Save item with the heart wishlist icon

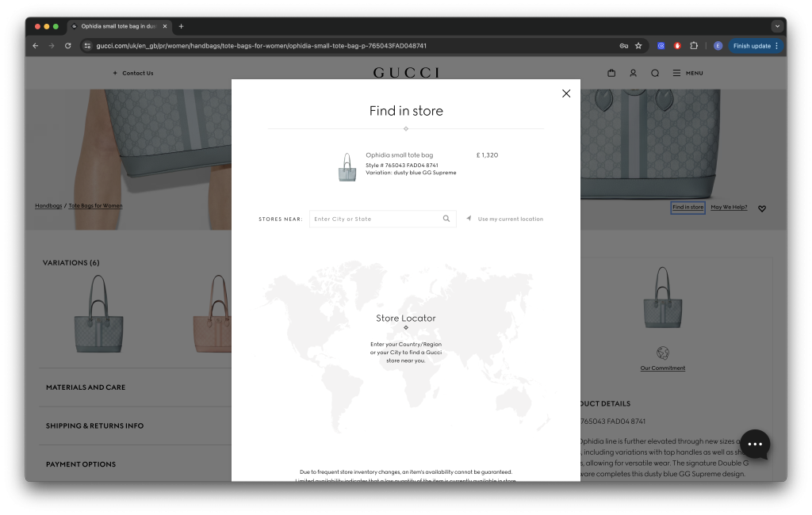[762, 208]
